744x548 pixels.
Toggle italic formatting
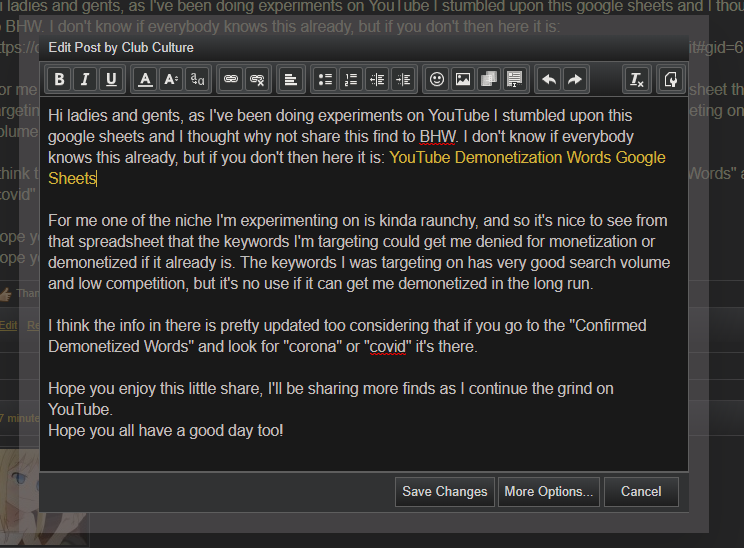pyautogui.click(x=85, y=79)
